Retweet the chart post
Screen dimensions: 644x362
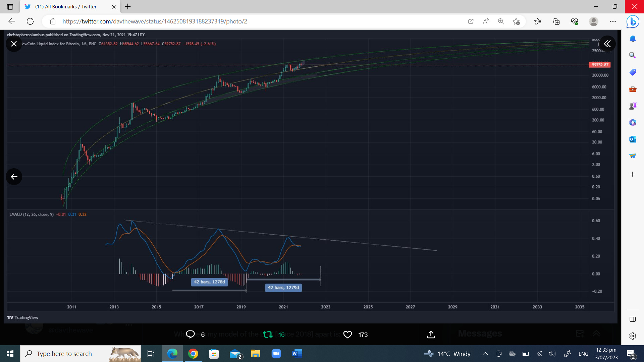click(267, 334)
